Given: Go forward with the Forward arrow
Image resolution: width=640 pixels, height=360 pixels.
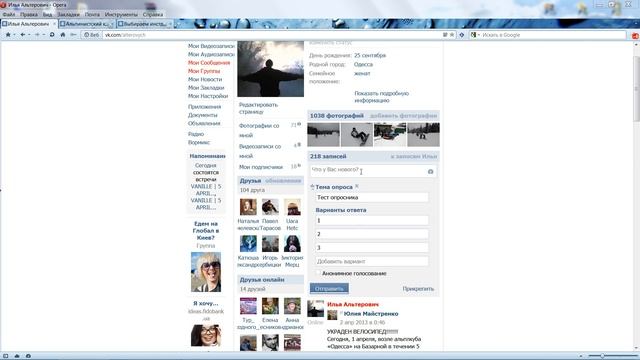Looking at the screenshot, I should point(37,35).
